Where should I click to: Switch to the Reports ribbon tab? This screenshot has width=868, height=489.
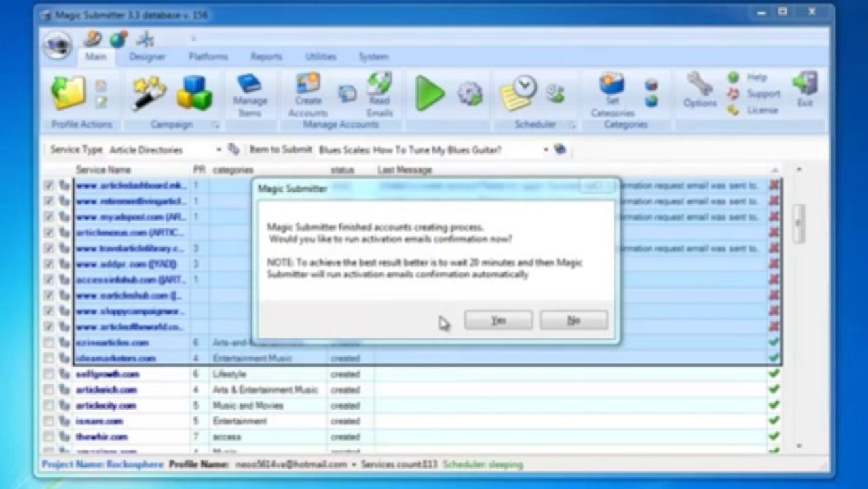pos(266,57)
